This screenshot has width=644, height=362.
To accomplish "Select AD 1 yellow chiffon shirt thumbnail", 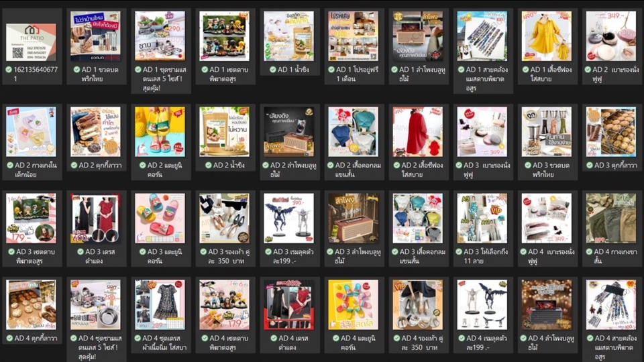I will (546, 36).
